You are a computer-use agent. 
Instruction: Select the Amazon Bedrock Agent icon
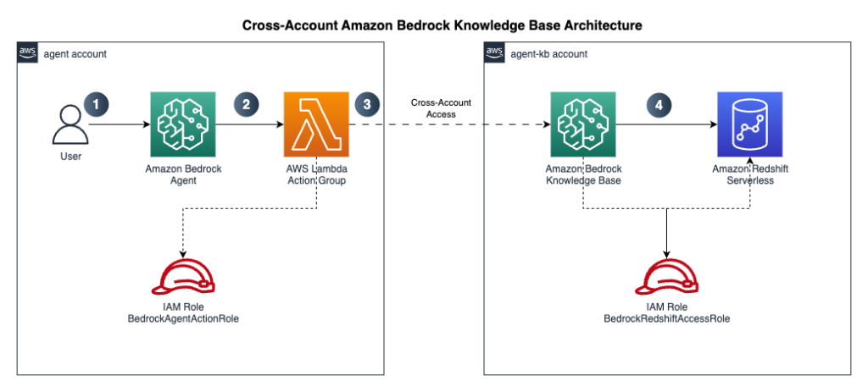click(182, 124)
